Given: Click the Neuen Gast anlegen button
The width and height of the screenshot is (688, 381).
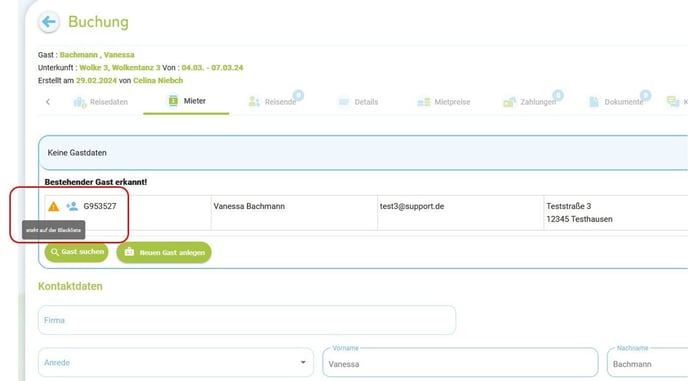Looking at the screenshot, I should 164,252.
